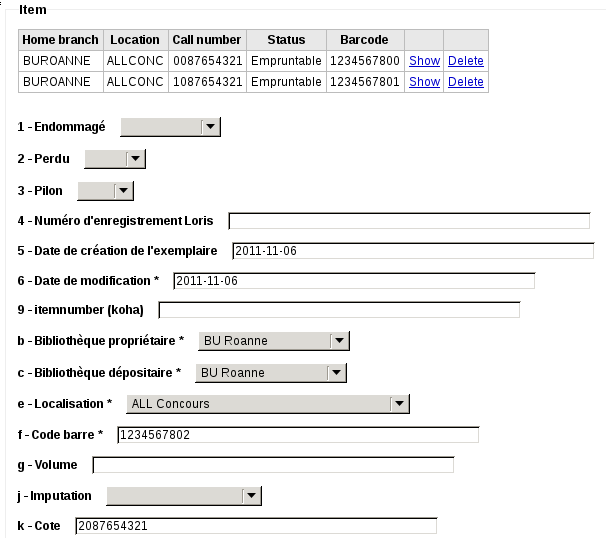This screenshot has width=606, height=538.
Task: Expand the Localisation ALL Concours dropdown
Action: tap(267, 404)
